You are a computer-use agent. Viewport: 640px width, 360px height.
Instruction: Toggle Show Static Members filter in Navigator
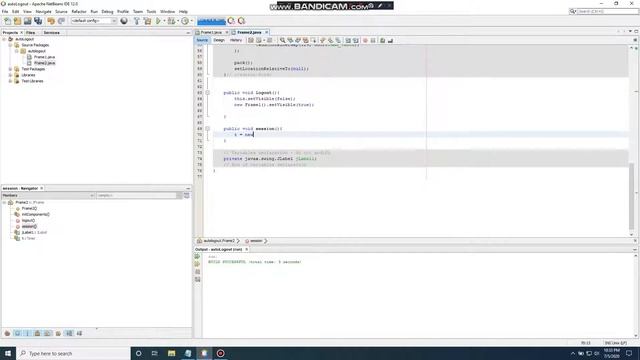click(27, 333)
